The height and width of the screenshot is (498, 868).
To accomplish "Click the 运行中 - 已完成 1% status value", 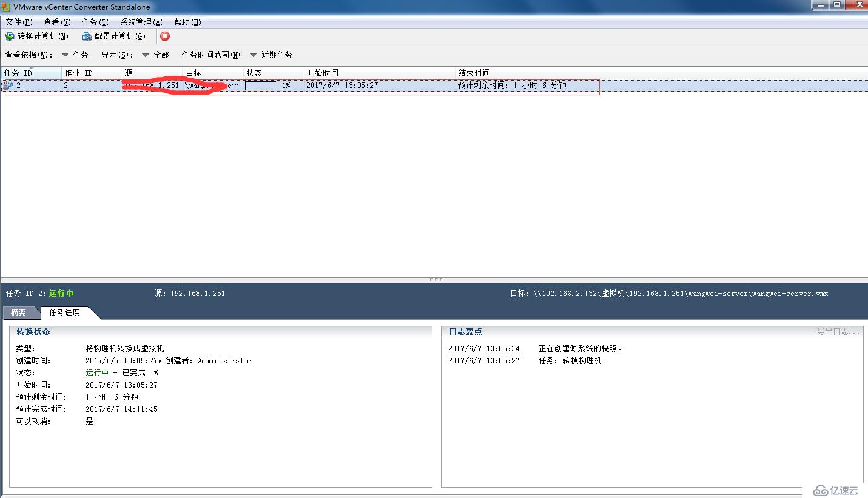I will click(121, 372).
